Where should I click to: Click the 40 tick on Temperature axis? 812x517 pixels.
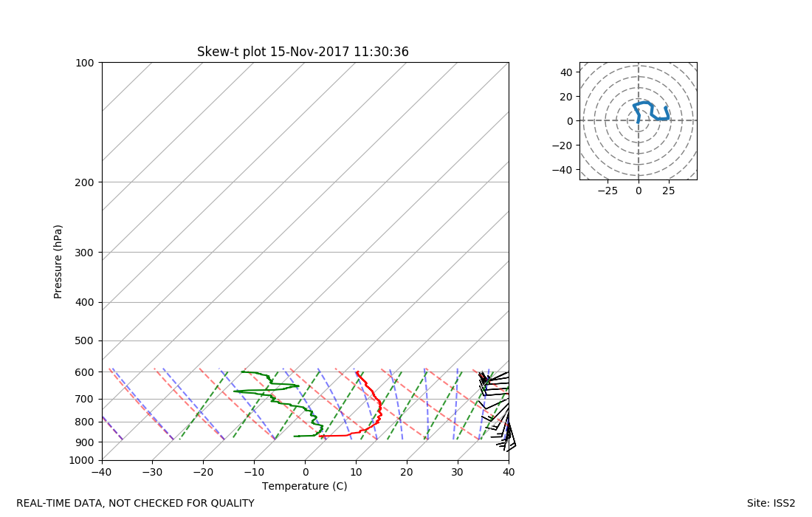click(x=509, y=472)
